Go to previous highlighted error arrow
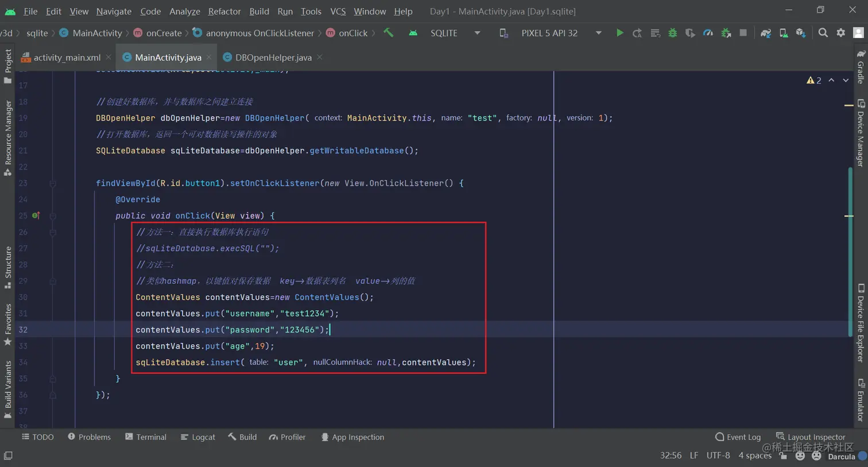The image size is (868, 467). 831,80
